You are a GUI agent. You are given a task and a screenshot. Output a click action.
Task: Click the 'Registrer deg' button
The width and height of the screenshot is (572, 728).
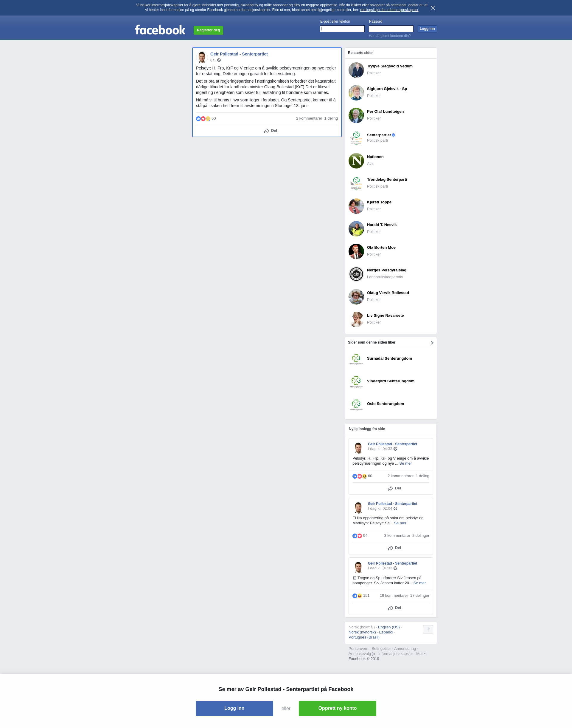[x=208, y=30]
